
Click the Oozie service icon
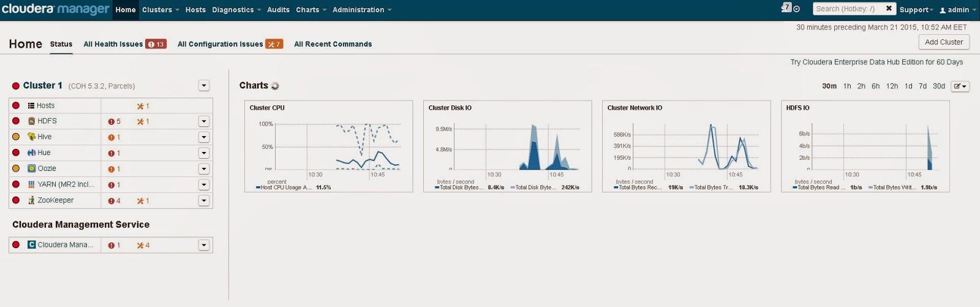[31, 169]
